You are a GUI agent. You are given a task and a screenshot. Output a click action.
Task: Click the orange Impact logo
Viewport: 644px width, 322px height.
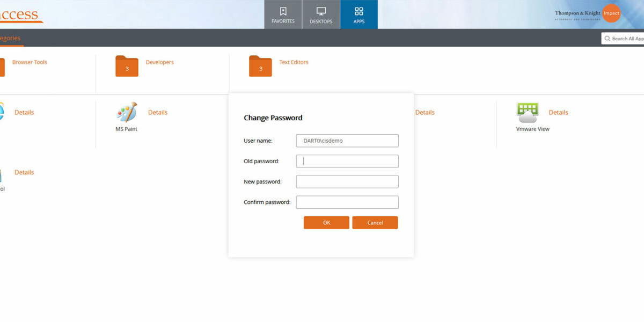click(611, 13)
